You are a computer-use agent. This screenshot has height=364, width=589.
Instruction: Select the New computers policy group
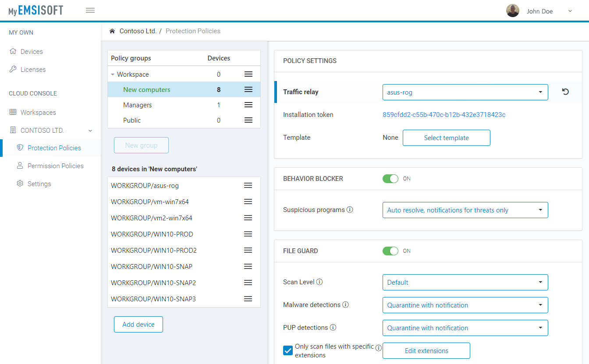[x=184, y=90]
